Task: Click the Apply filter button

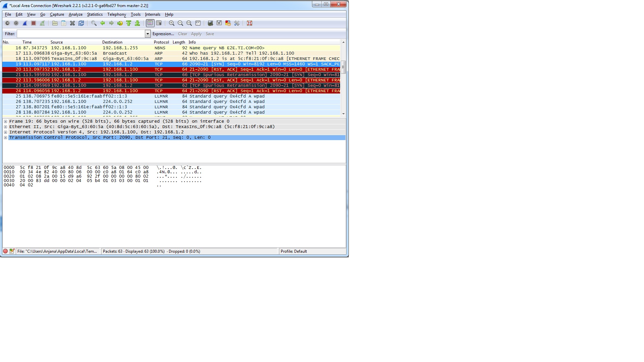Action: tap(196, 34)
